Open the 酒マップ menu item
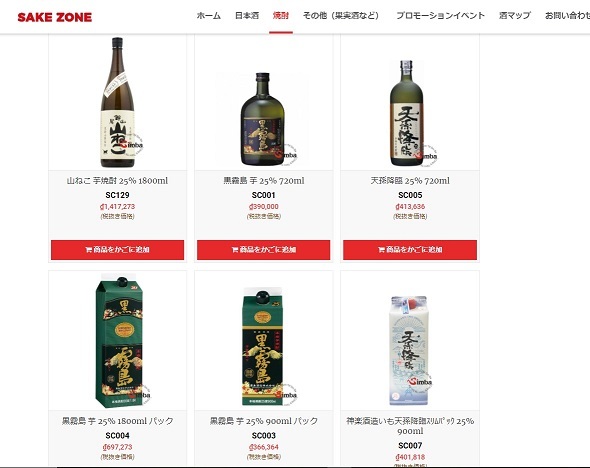The image size is (590, 468). click(514, 15)
